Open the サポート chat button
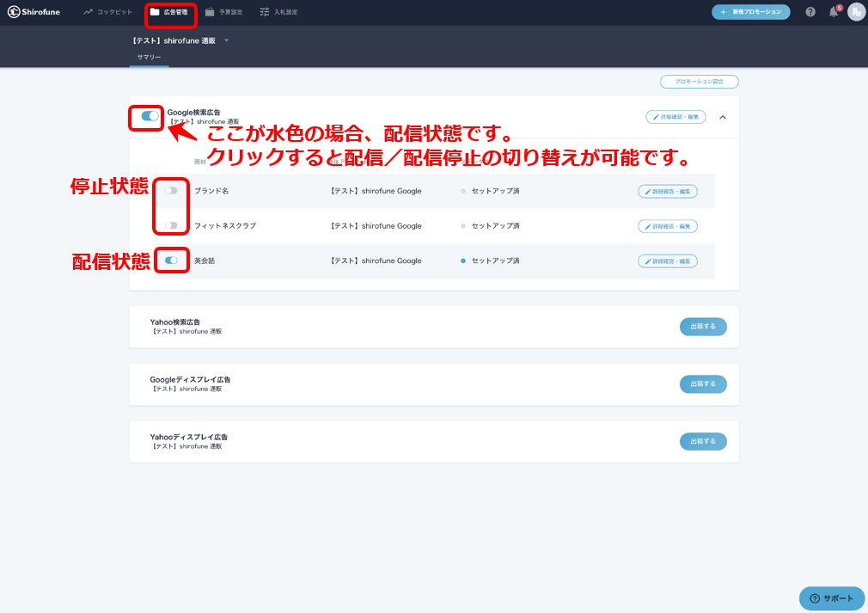Screen dimensions: 868x613 point(831,598)
